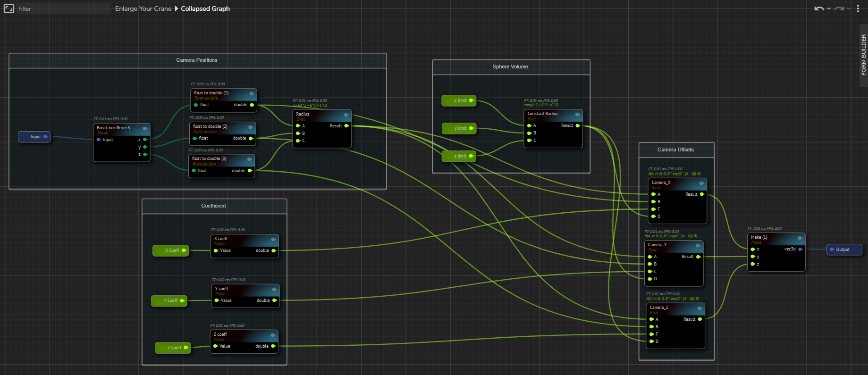Viewport: 868px width, 375px height.
Task: Select the x limit green node
Action: tap(459, 100)
